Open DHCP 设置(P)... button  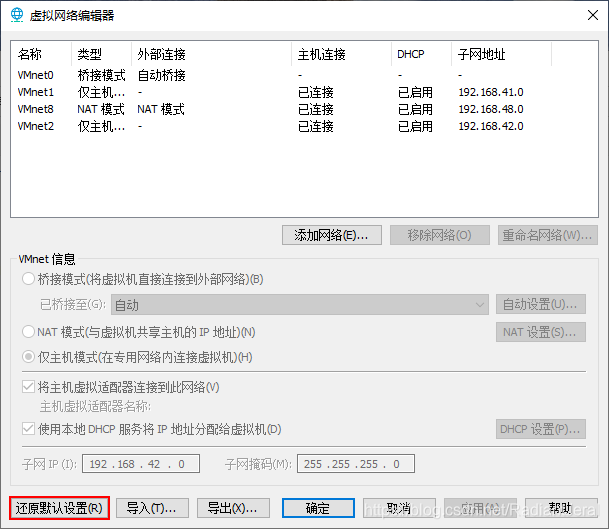pos(541,429)
